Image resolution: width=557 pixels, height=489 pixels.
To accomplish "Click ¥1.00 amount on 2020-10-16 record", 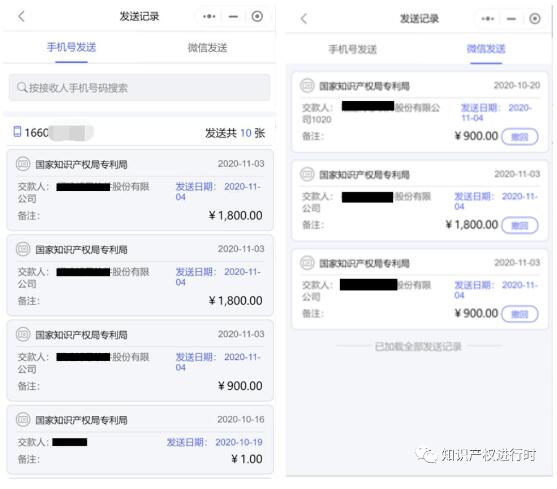I will click(x=247, y=459).
